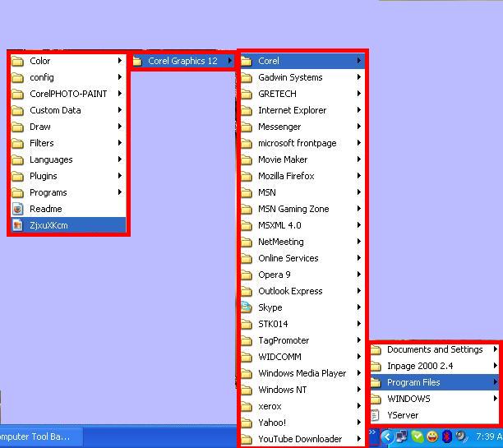Click the Yahoo! folder icon

click(247, 423)
